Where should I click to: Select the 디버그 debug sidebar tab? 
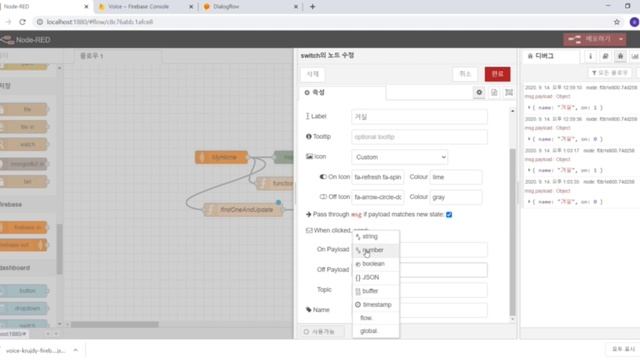tap(550, 56)
